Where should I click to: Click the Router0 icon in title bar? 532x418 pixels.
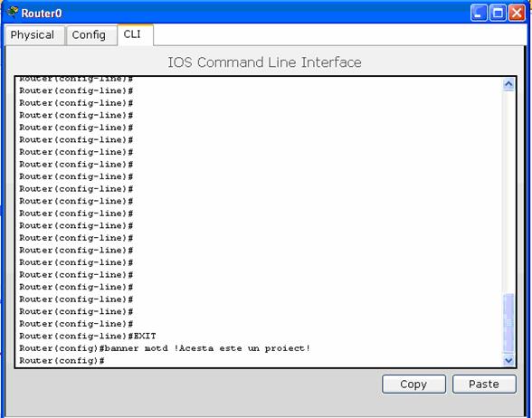(13, 13)
